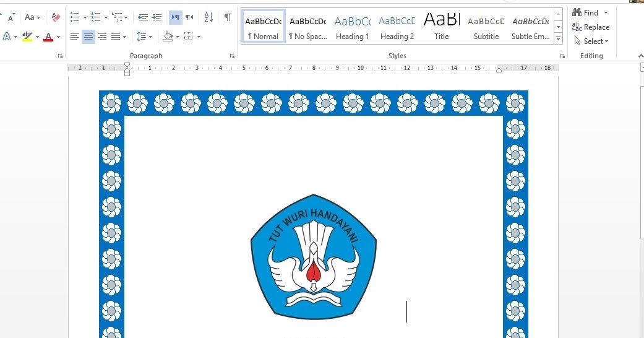Select the Normal style
644x338 pixels.
[x=264, y=27]
